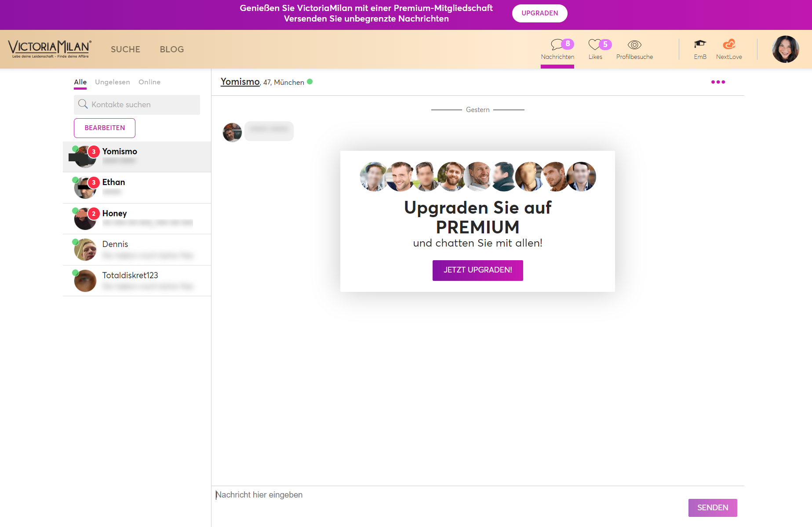Viewport: 812px width, 527px height.
Task: Go to BLOG in the navigation
Action: click(x=172, y=49)
